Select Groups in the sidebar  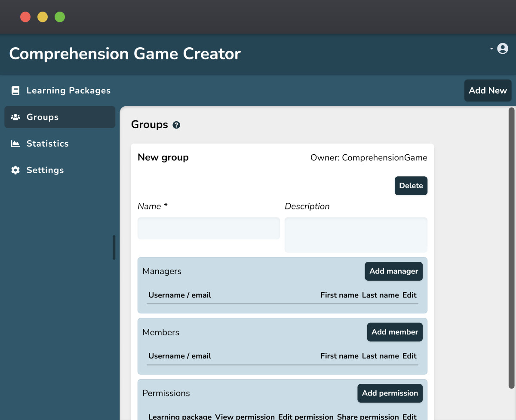[60, 117]
